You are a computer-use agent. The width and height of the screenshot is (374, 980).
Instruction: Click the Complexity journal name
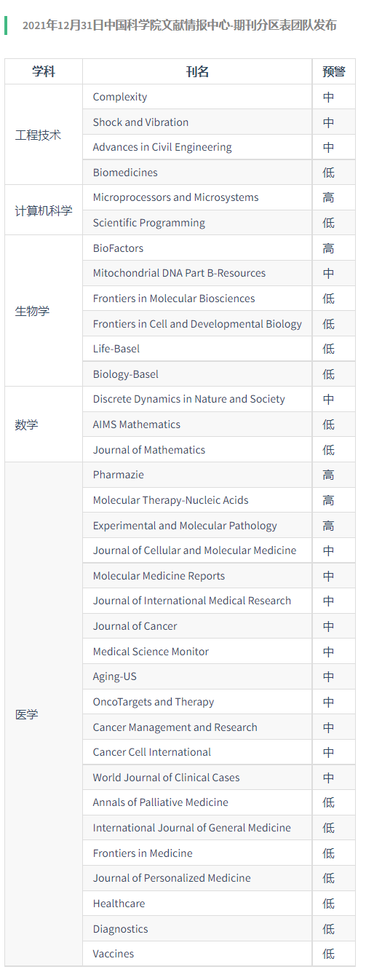point(120,97)
